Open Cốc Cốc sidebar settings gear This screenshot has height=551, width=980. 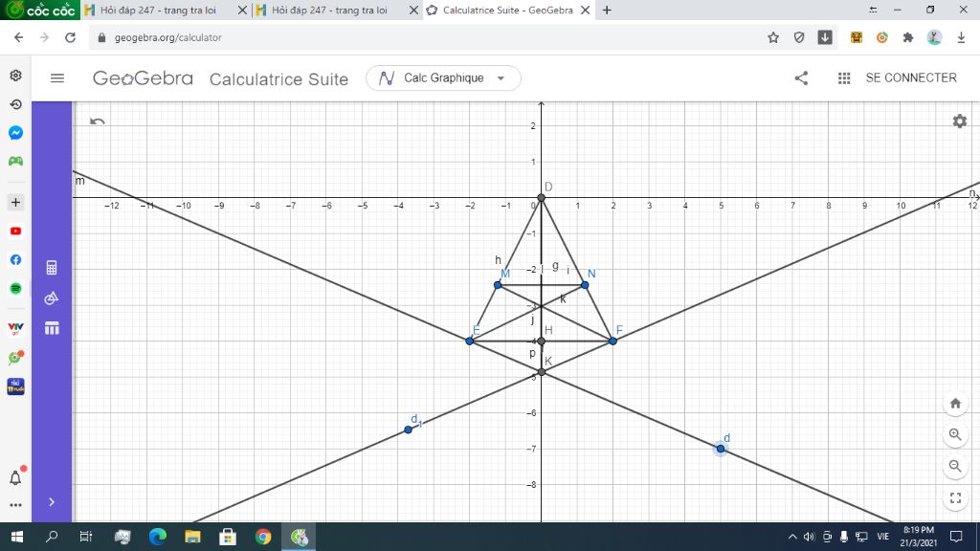[x=15, y=76]
